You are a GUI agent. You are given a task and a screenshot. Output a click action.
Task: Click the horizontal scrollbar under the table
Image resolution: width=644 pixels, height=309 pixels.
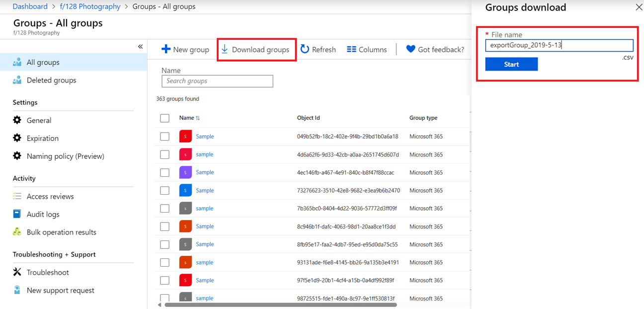click(280, 305)
